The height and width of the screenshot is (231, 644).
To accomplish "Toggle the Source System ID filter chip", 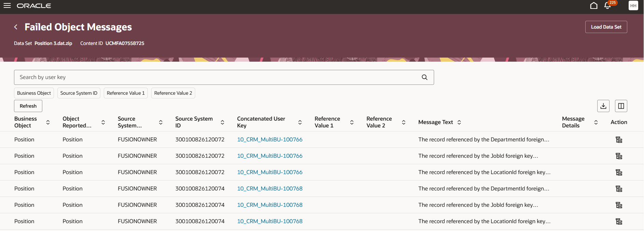I will point(79,93).
